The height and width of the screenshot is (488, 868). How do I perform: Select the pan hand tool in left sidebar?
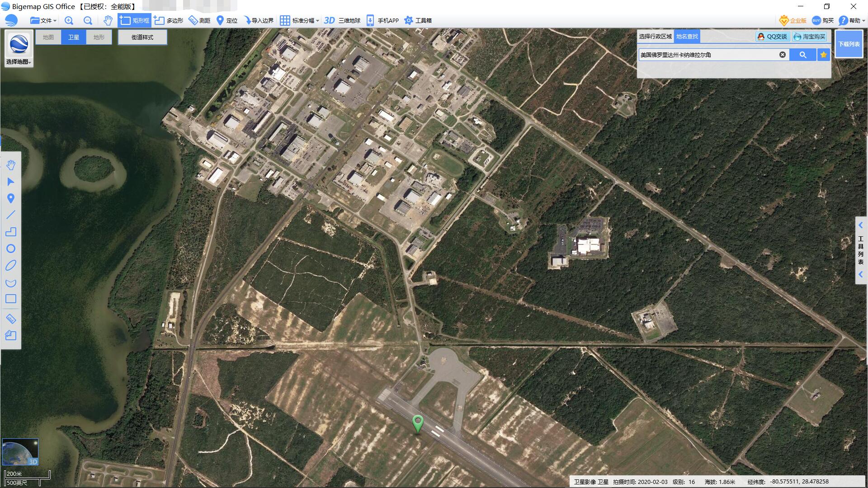(11, 165)
